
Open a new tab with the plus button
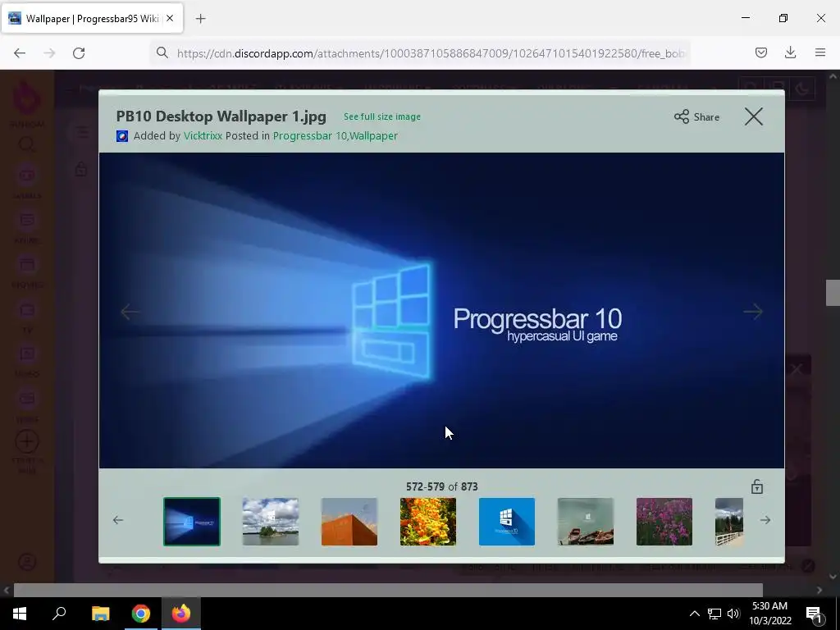coord(200,19)
